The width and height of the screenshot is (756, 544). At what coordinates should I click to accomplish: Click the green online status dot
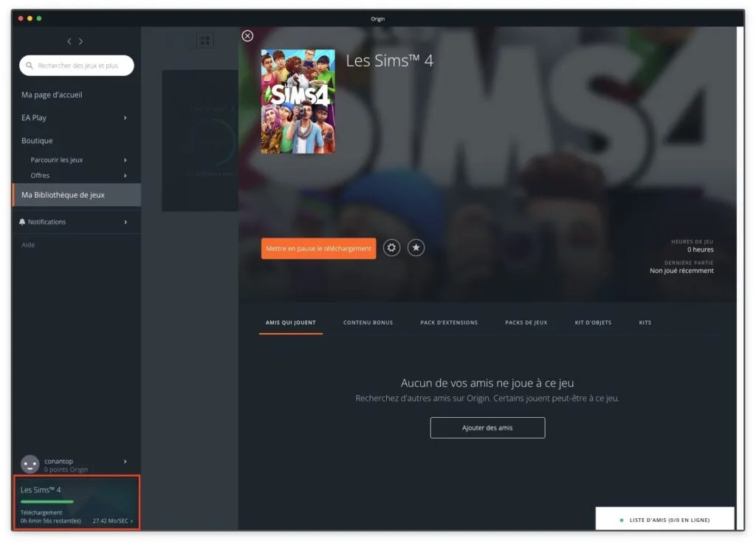(x=622, y=520)
